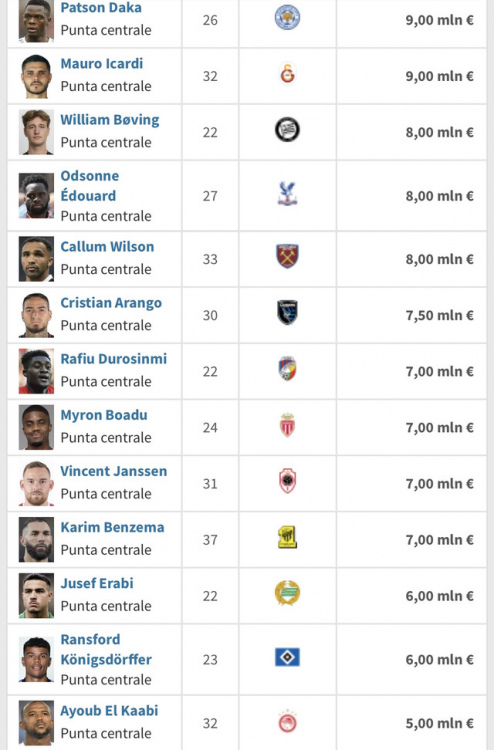The width and height of the screenshot is (494, 750).
Task: View William Bøving's player page
Action: pyautogui.click(x=110, y=120)
